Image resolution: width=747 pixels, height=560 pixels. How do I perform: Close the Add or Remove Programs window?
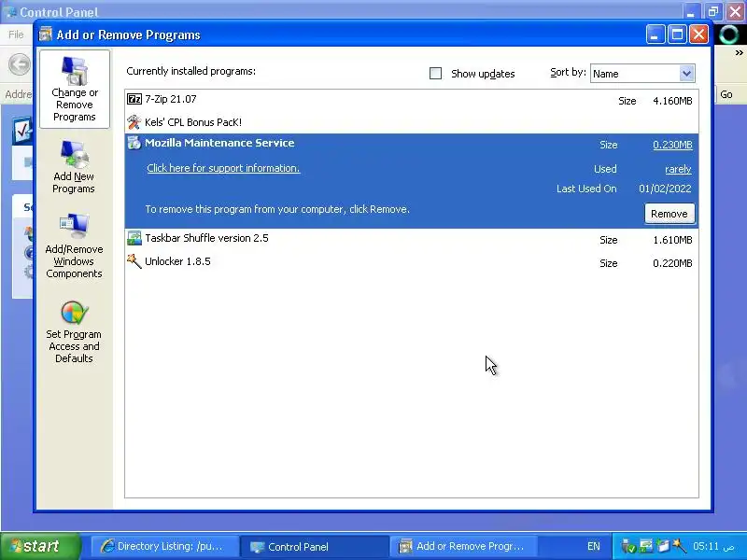(698, 35)
